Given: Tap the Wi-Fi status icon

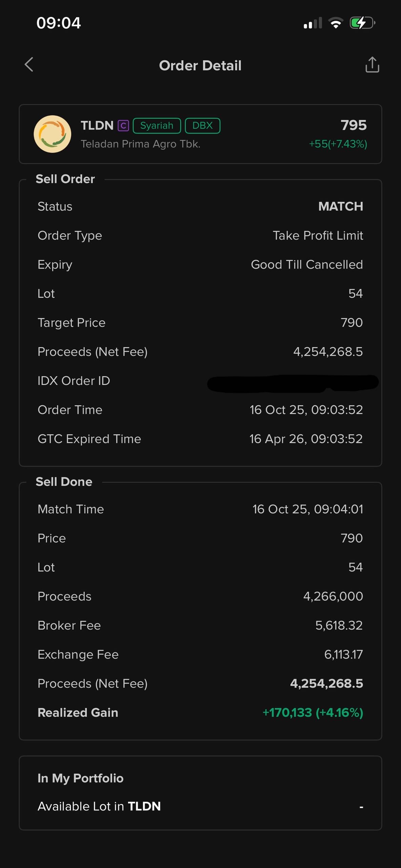Looking at the screenshot, I should coord(336,23).
